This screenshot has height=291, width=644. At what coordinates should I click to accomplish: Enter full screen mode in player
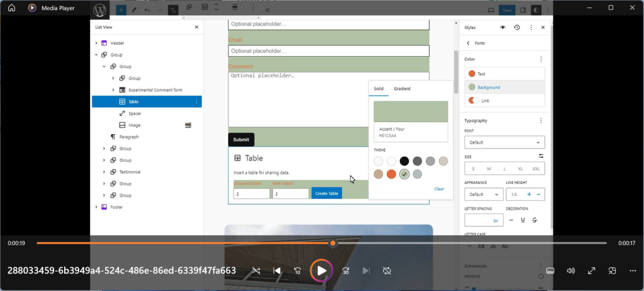pos(591,271)
